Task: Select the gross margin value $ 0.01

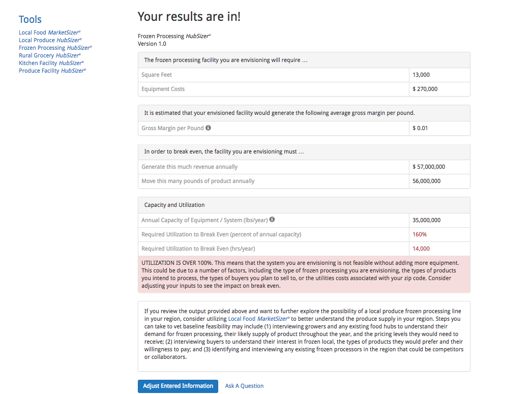Action: coord(420,128)
